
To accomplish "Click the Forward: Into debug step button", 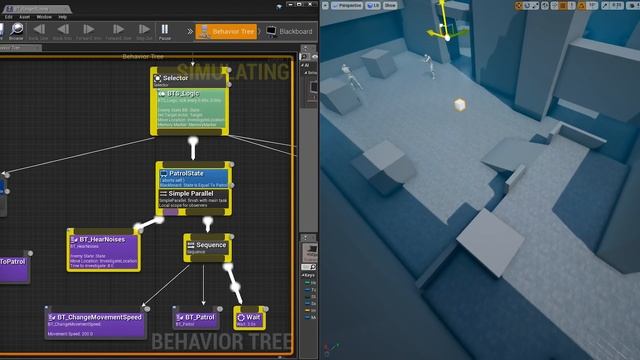I will pos(89,31).
